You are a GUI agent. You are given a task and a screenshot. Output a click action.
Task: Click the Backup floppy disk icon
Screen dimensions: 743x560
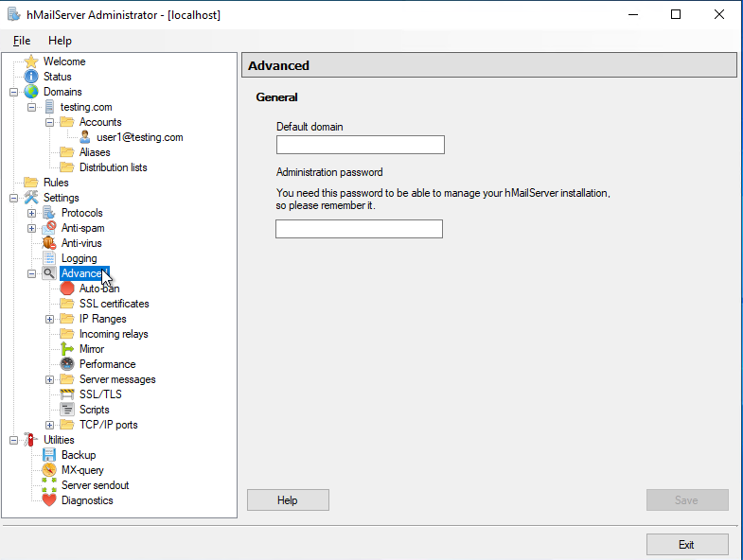click(x=49, y=455)
